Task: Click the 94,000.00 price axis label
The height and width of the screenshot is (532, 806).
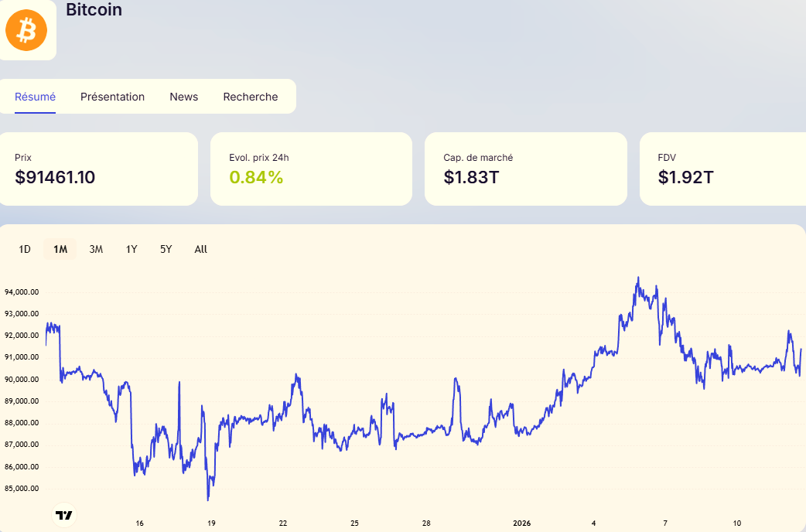Action: pos(22,292)
